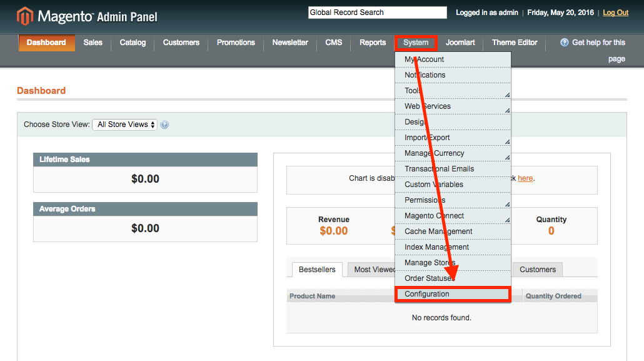Image resolution: width=644 pixels, height=361 pixels.
Task: Switch to the Customers tab in dashboard grid
Action: coord(538,270)
